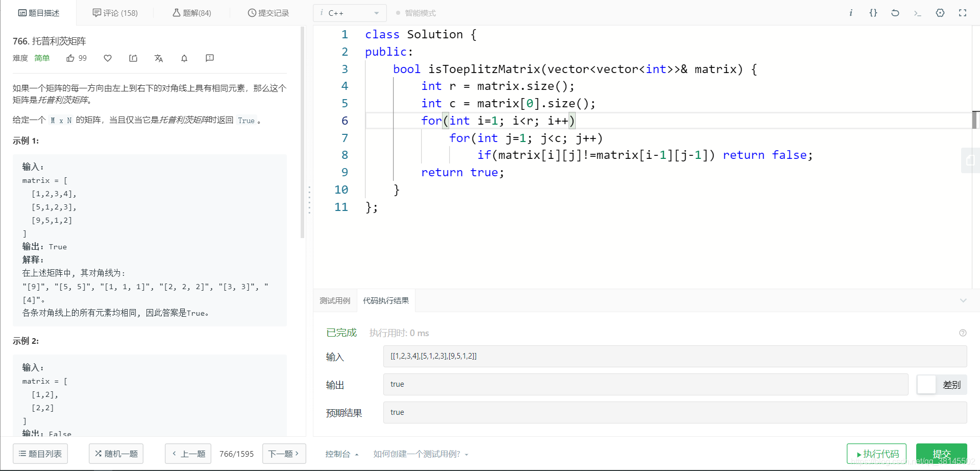Viewport: 980px width, 471px height.
Task: Open the 提交记录 tab
Action: tap(268, 13)
